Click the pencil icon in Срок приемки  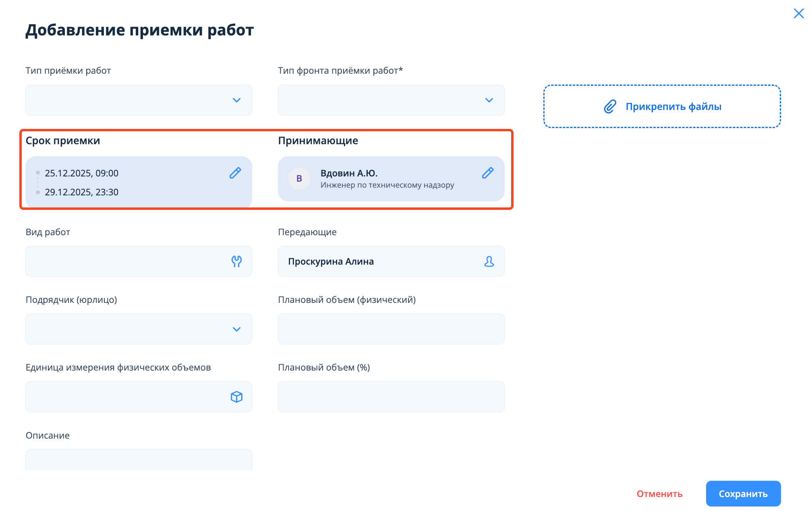point(235,173)
